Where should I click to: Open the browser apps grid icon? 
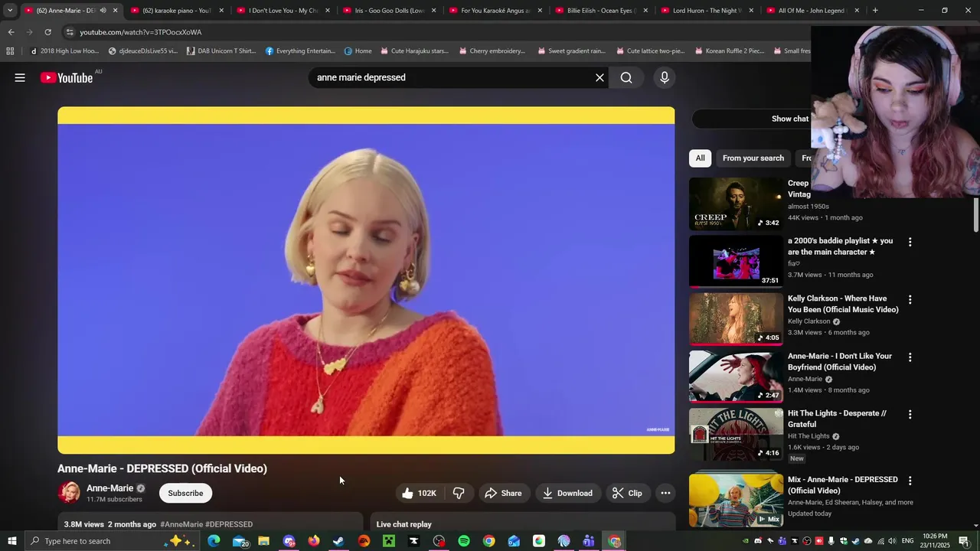(10, 51)
